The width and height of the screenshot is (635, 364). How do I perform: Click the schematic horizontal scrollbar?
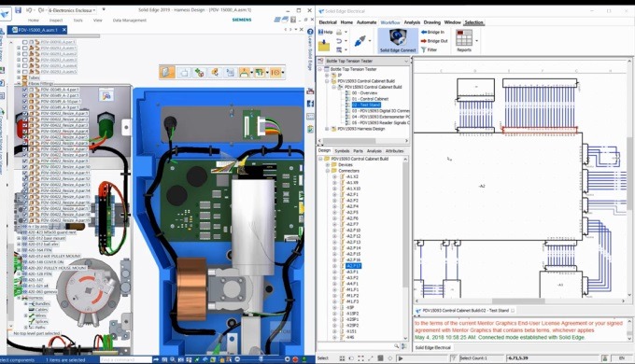(519, 301)
